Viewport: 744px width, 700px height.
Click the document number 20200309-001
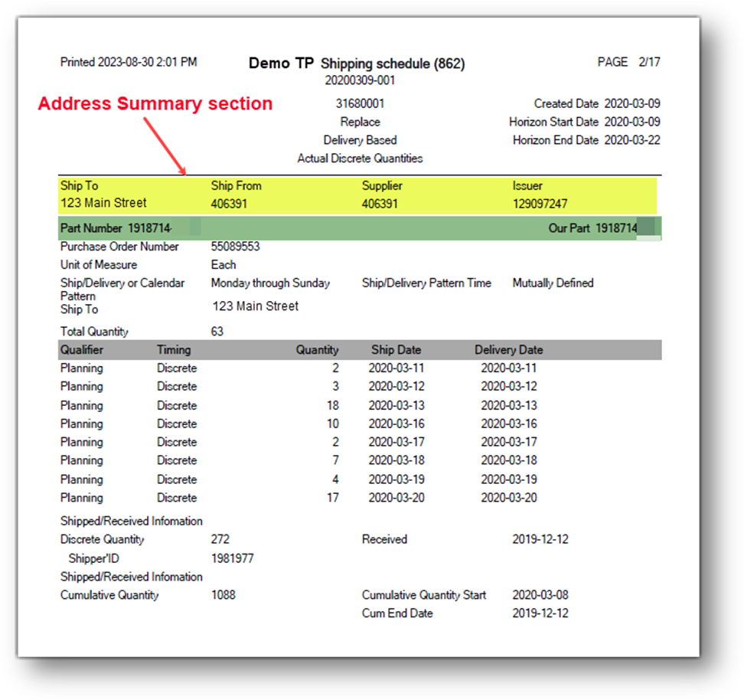pyautogui.click(x=361, y=80)
